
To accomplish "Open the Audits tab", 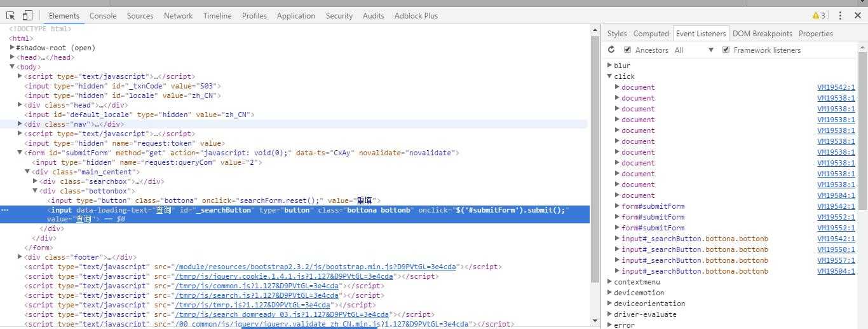I will 373,15.
